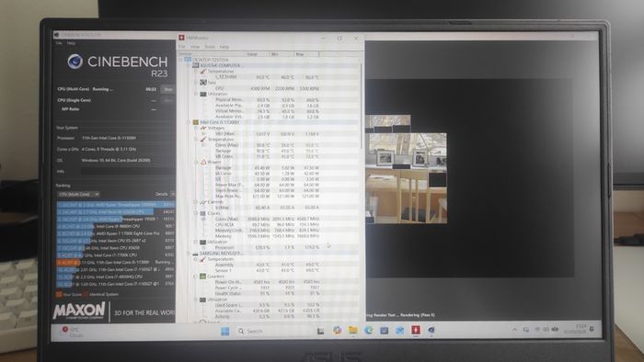644x362 pixels.
Task: Open the Cinebench Help menu
Action: click(71, 43)
